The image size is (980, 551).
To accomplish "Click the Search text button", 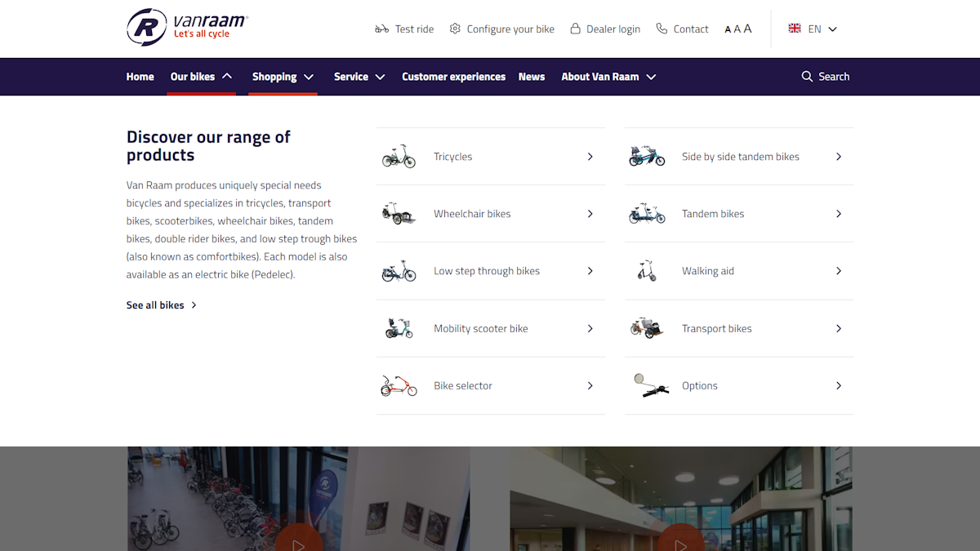I will (x=834, y=77).
